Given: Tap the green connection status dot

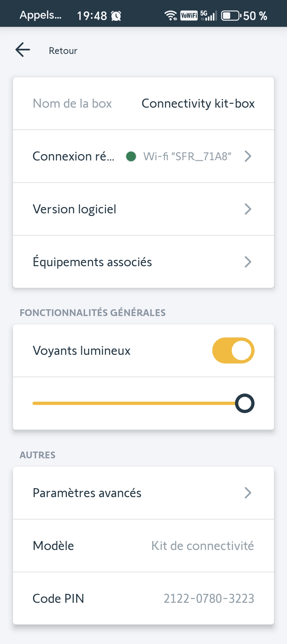Looking at the screenshot, I should [131, 156].
